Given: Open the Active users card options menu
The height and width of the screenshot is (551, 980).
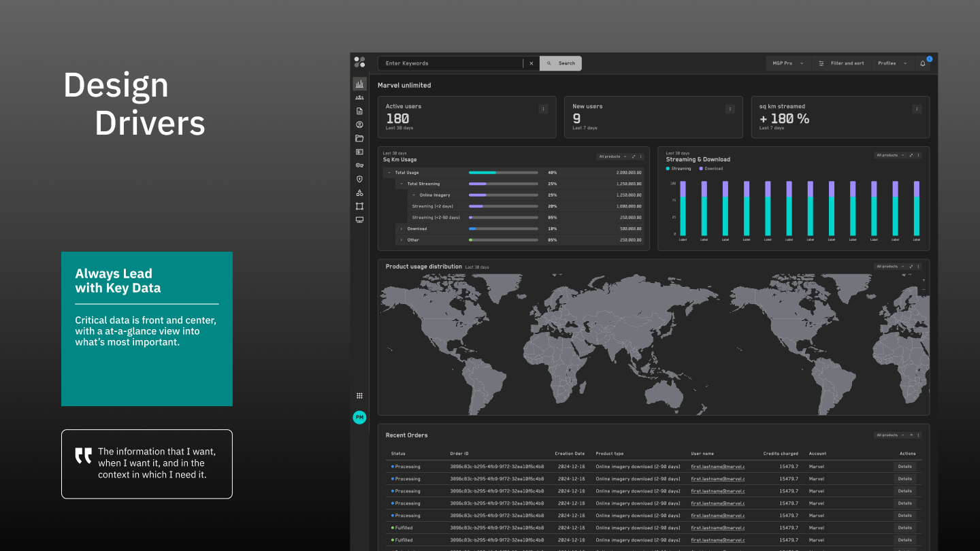Looking at the screenshot, I should tap(543, 109).
